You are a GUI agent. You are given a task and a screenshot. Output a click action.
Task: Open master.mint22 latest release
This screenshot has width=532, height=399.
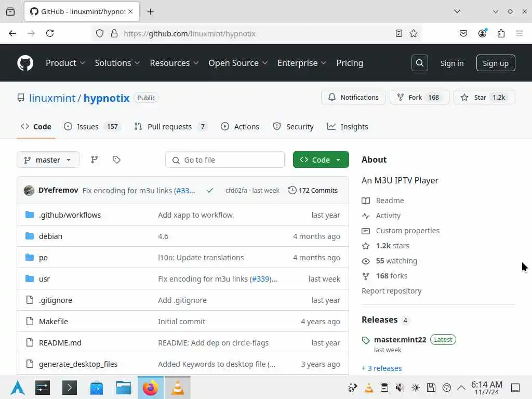pos(400,340)
